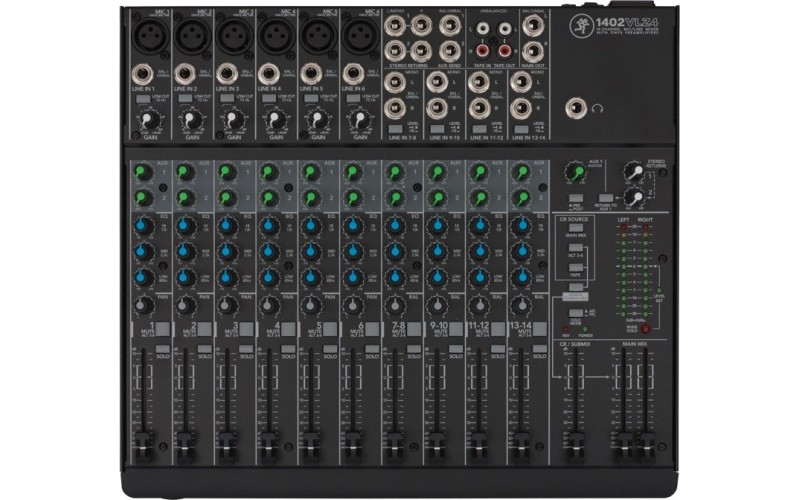Solo channel 2 with its SOLO button
Viewport: 800px width, 500px height.
pos(205,349)
